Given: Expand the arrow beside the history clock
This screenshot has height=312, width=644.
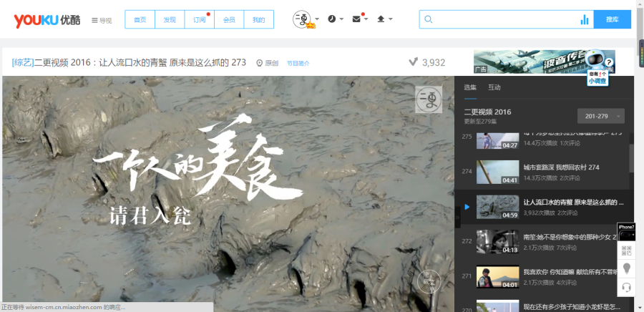Looking at the screenshot, I should [x=341, y=19].
